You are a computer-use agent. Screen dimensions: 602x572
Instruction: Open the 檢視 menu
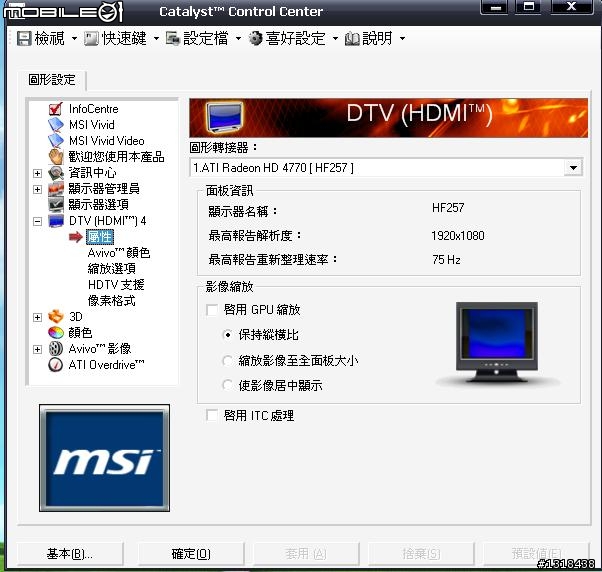pyautogui.click(x=50, y=38)
